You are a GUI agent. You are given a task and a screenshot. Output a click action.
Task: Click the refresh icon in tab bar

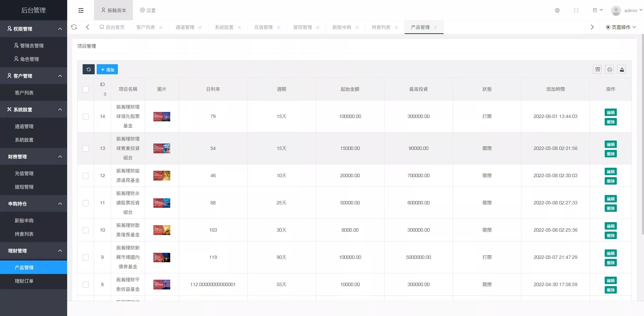click(x=74, y=27)
